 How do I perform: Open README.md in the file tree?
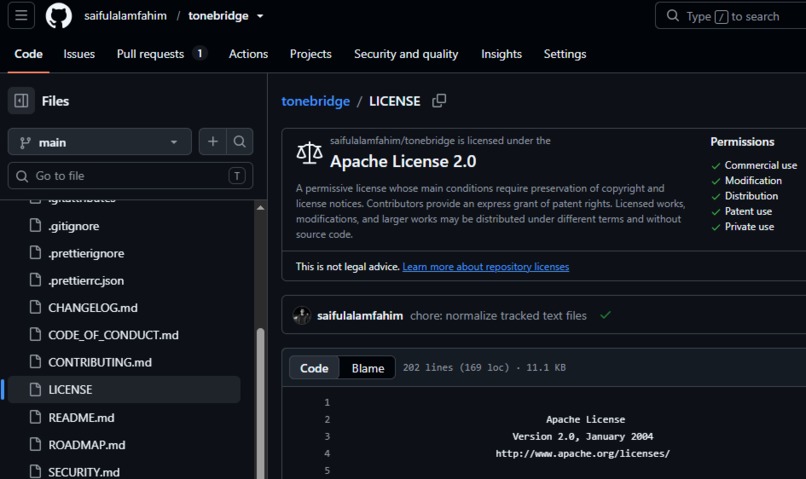point(81,417)
